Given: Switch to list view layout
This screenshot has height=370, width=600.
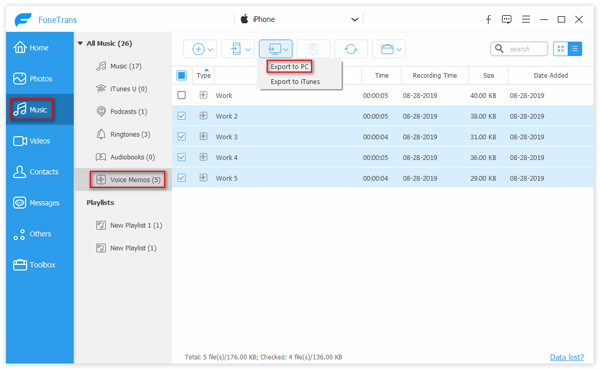Looking at the screenshot, I should click(575, 49).
